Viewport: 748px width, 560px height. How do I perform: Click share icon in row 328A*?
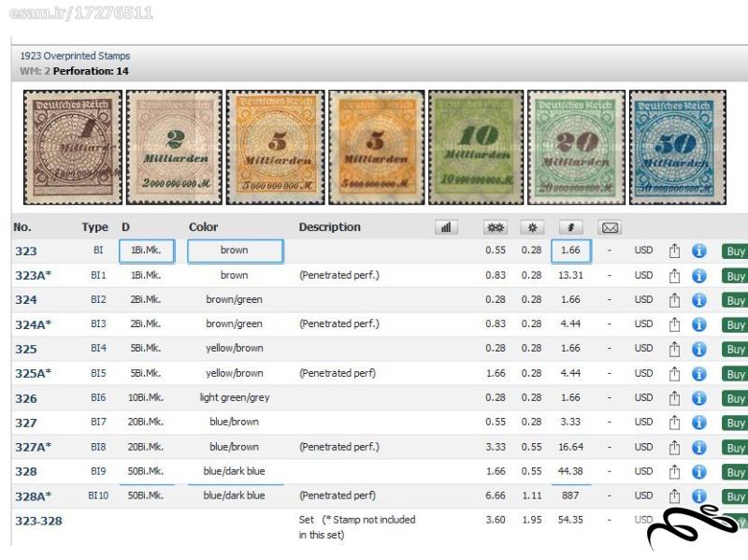click(674, 496)
